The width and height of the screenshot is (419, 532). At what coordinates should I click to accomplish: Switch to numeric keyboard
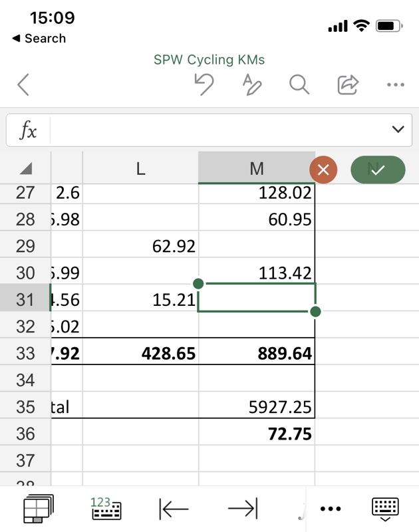pos(106,509)
